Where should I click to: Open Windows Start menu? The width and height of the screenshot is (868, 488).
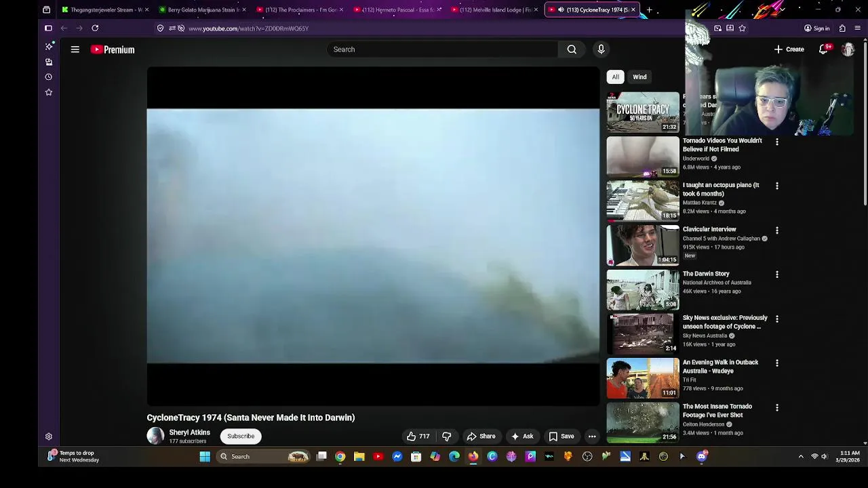click(x=205, y=457)
